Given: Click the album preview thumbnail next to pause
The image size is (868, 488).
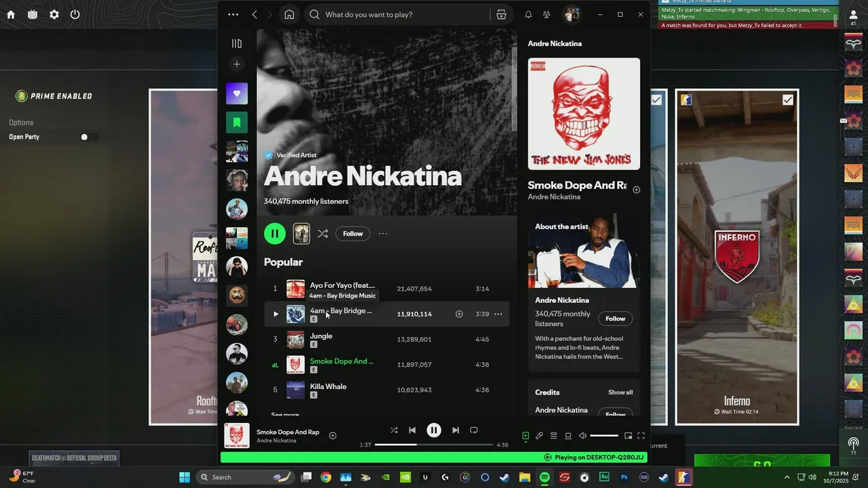Looking at the screenshot, I should pyautogui.click(x=301, y=234).
